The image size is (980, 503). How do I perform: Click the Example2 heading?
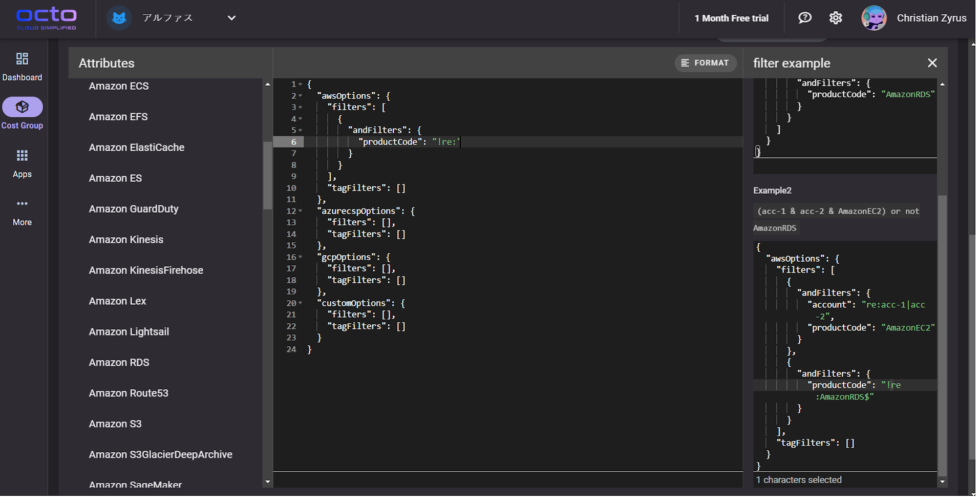click(772, 191)
